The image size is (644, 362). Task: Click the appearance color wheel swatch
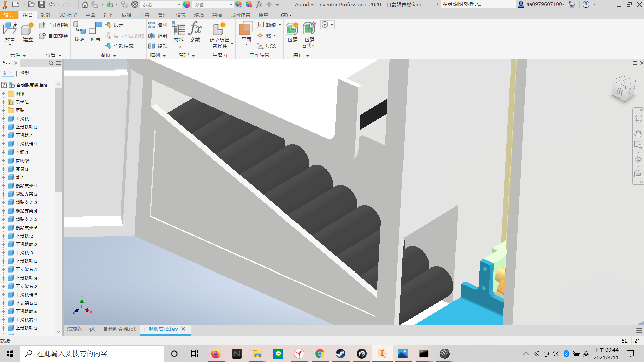point(187,4)
